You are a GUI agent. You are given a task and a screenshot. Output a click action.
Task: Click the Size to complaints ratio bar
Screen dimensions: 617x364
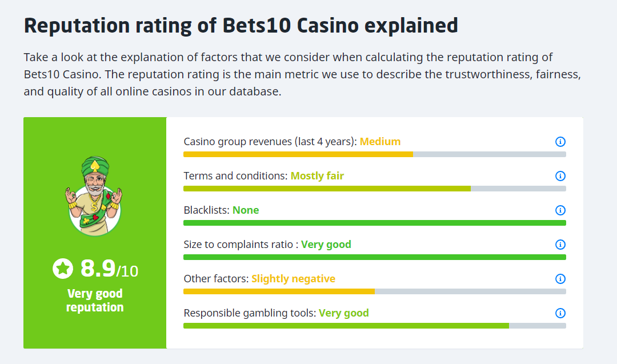point(374,257)
